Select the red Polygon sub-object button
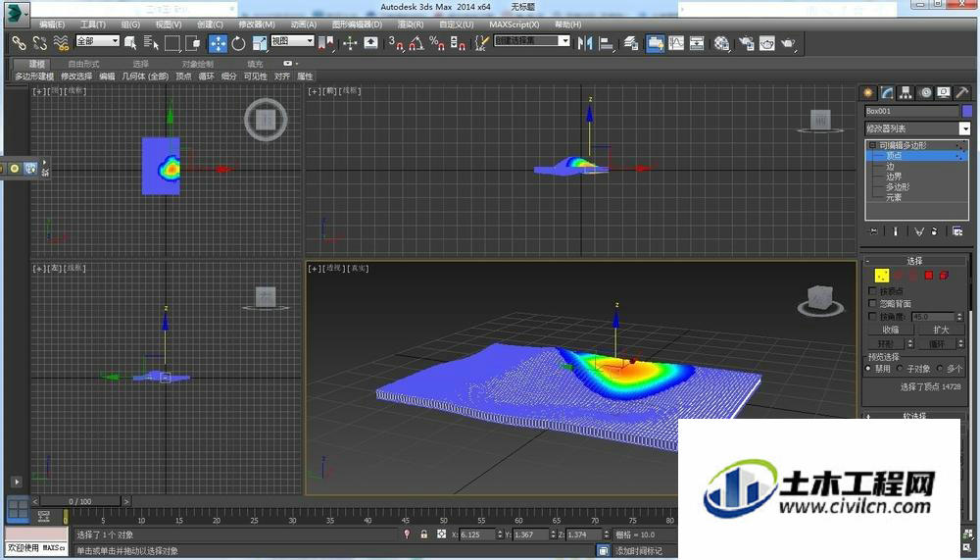Image resolution: width=980 pixels, height=560 pixels. [x=929, y=276]
